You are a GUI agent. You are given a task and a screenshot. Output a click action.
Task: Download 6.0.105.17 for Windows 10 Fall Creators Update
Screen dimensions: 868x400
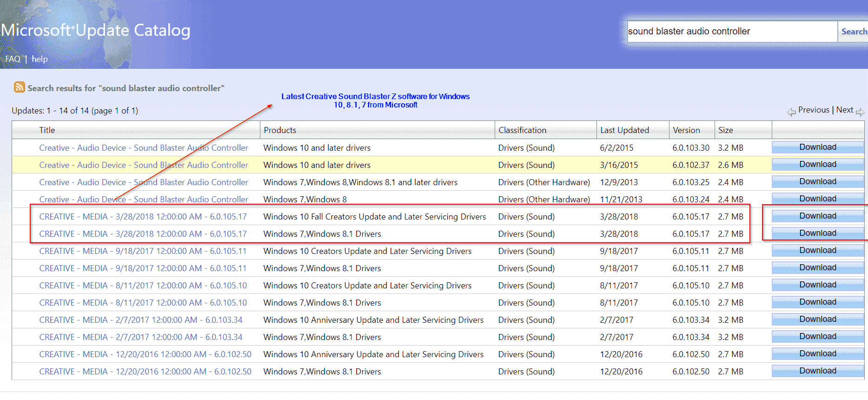818,216
